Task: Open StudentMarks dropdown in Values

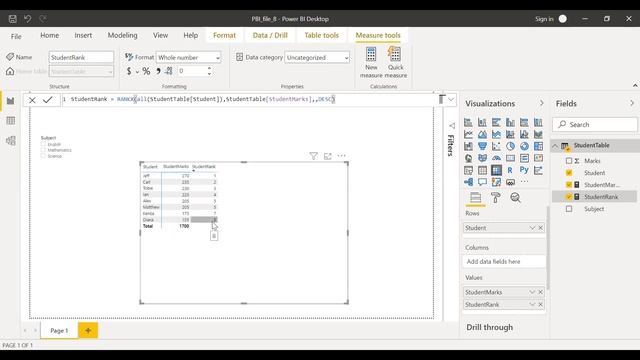Action: click(x=532, y=292)
